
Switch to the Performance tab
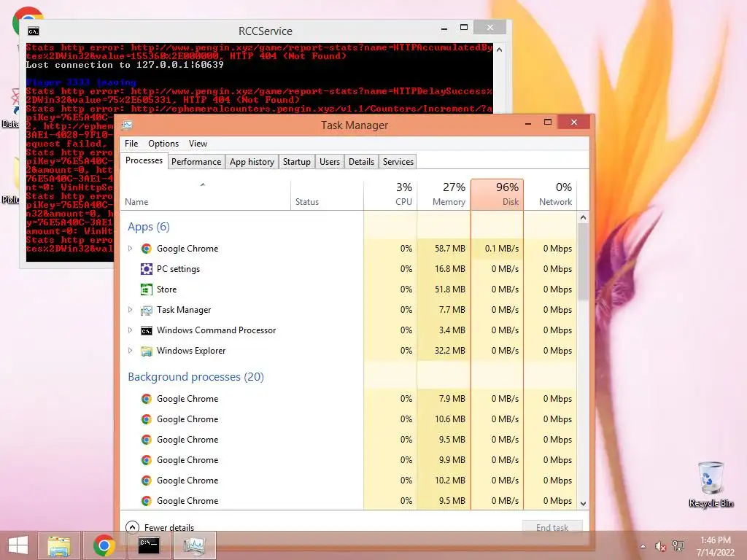point(196,162)
